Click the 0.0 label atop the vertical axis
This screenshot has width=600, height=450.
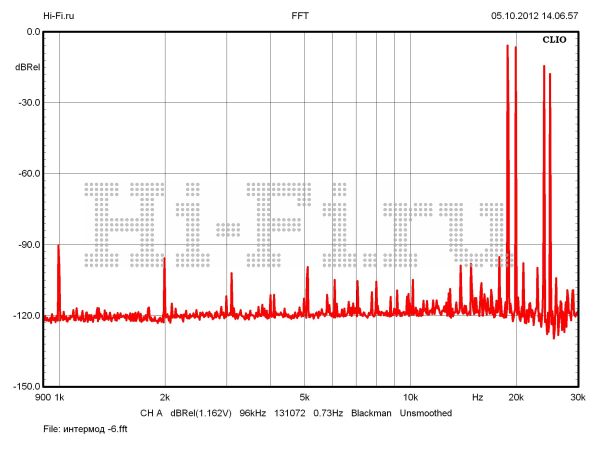pyautogui.click(x=32, y=32)
